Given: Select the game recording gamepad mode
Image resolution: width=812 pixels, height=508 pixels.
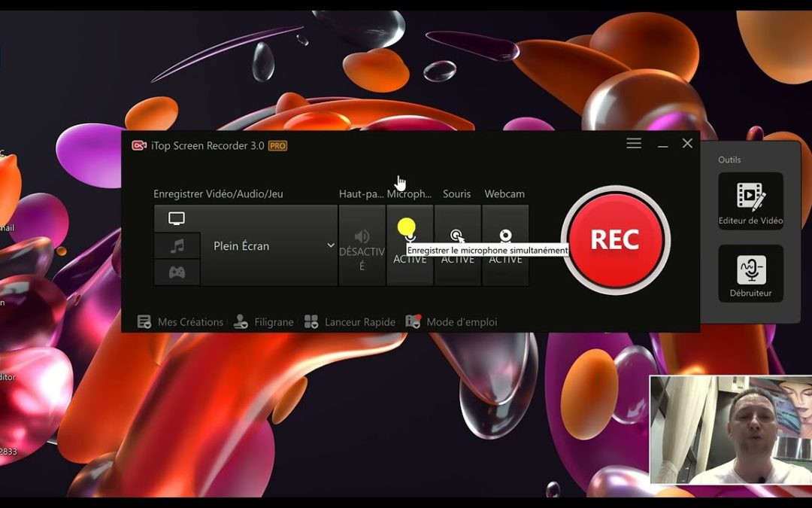Looking at the screenshot, I should (x=177, y=272).
